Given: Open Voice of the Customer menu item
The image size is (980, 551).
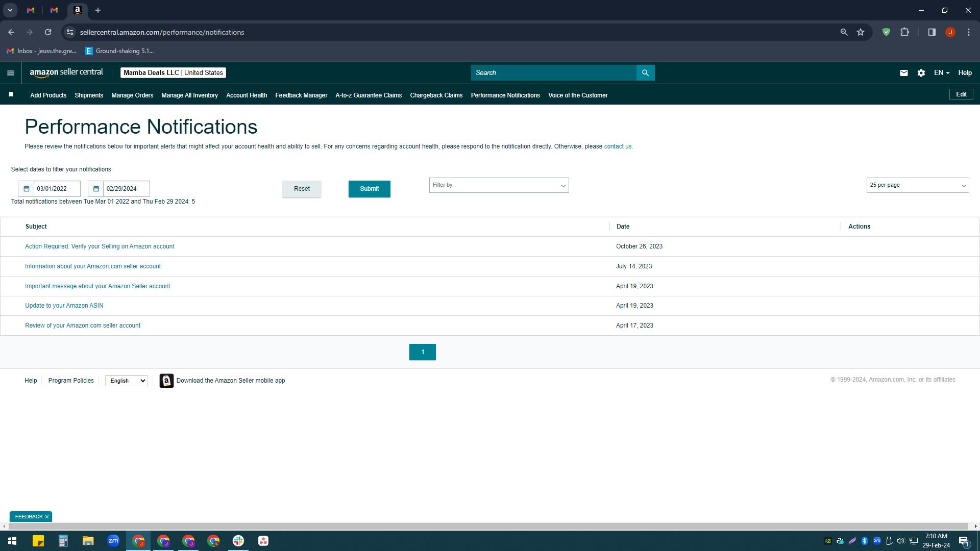Looking at the screenshot, I should (x=578, y=95).
